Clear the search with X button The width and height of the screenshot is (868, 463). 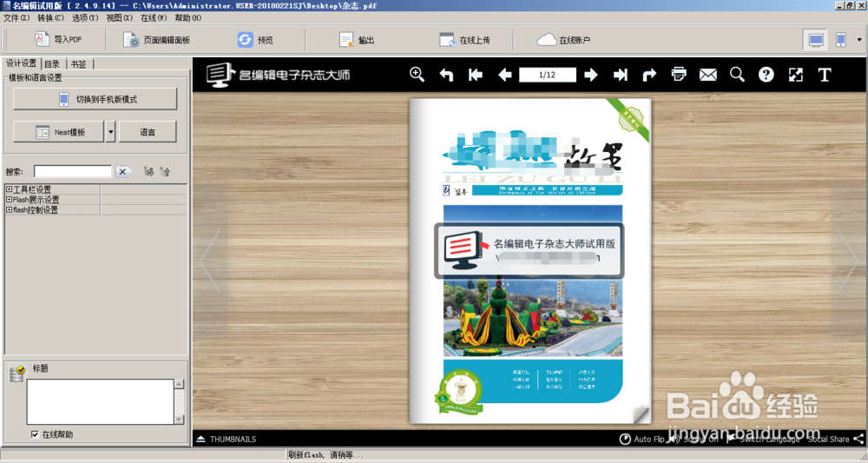pos(123,172)
